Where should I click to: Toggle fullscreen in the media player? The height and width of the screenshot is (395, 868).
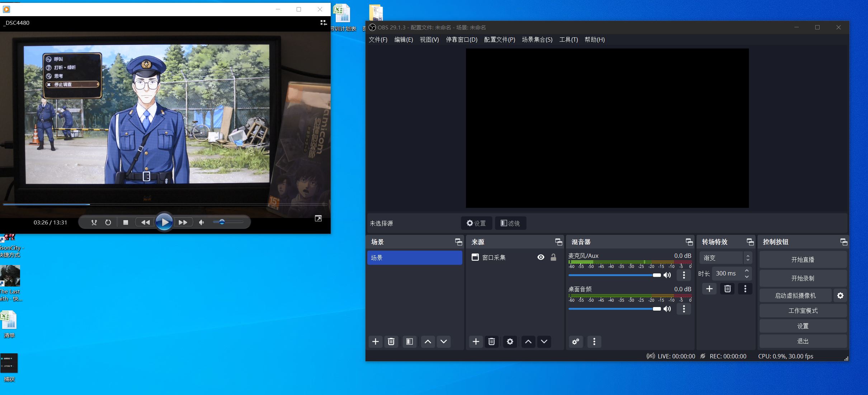pyautogui.click(x=318, y=218)
